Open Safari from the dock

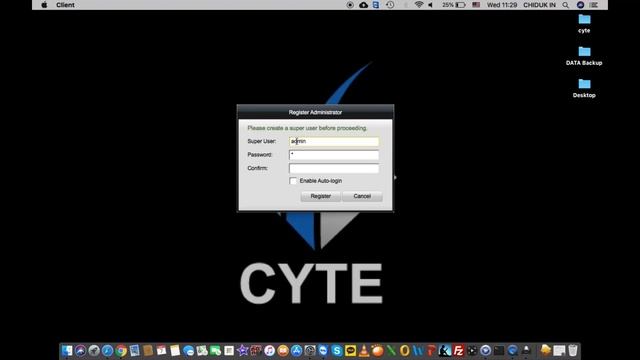point(107,350)
